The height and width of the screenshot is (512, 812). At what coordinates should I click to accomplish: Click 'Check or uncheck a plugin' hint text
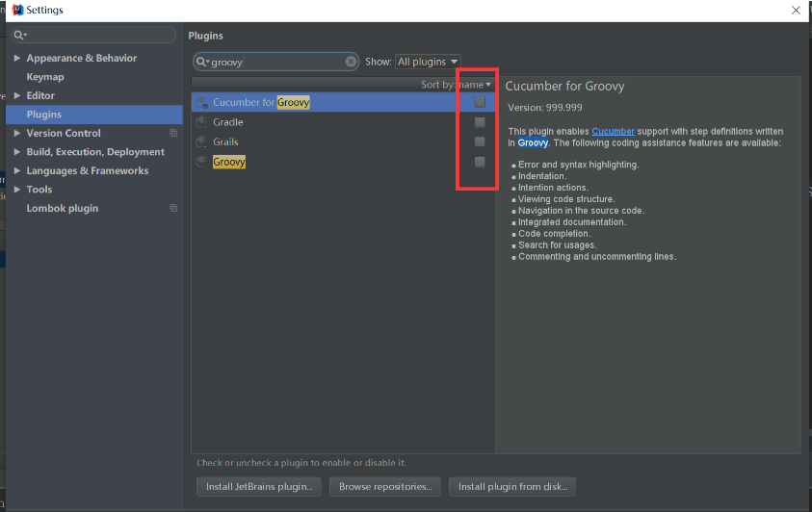[x=301, y=463]
